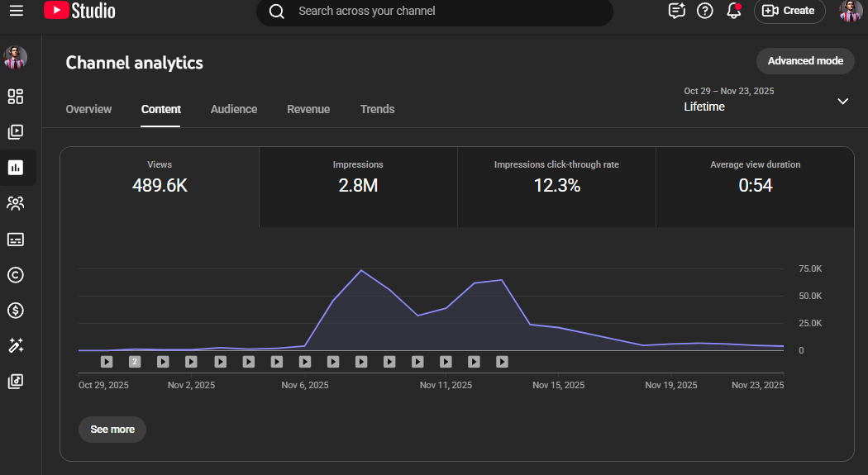Click the search across your channel field
868x475 pixels.
(446, 12)
